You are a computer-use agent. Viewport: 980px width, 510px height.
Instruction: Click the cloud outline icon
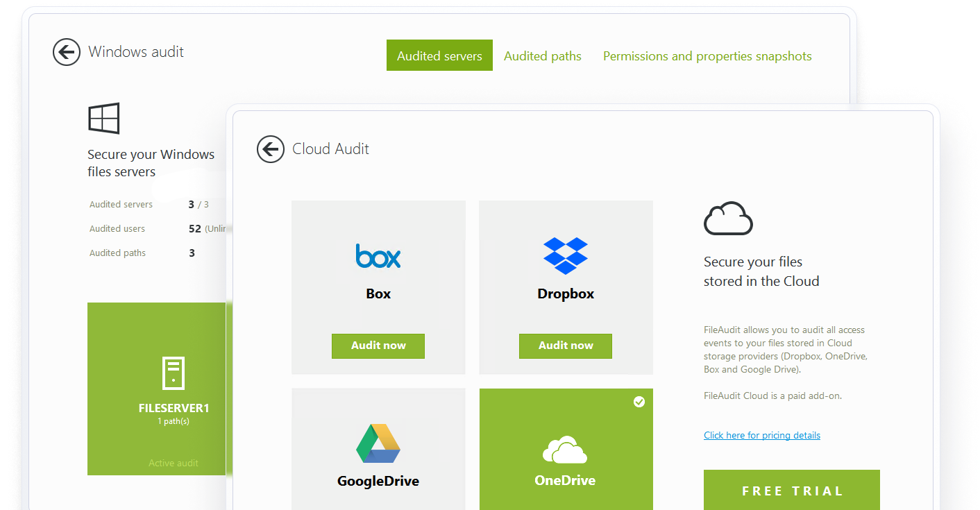(x=728, y=219)
